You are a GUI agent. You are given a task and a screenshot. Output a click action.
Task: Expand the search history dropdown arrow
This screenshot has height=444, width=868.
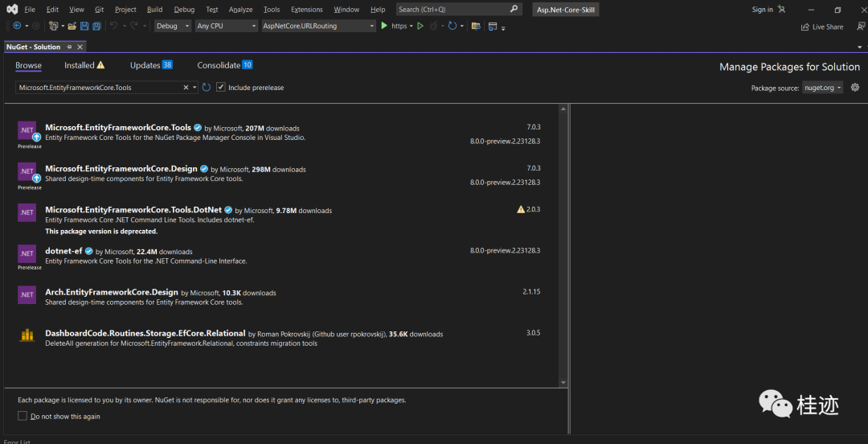[194, 88]
